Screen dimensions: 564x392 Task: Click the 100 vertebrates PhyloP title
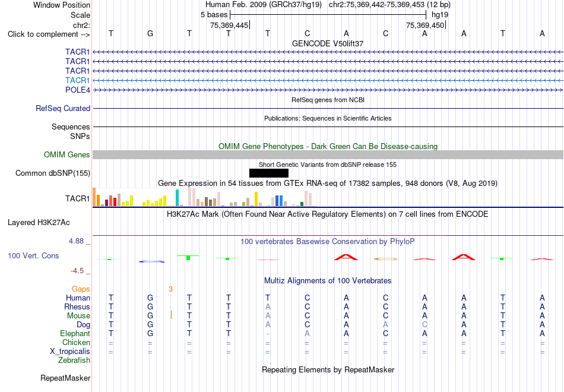[328, 242]
